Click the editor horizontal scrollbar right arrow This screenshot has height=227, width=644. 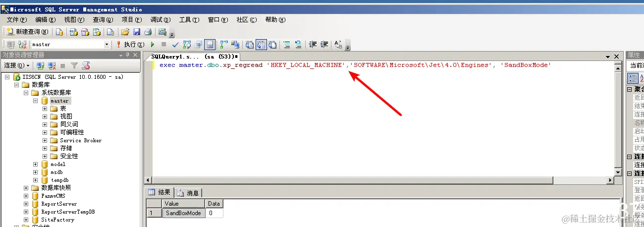(610, 180)
